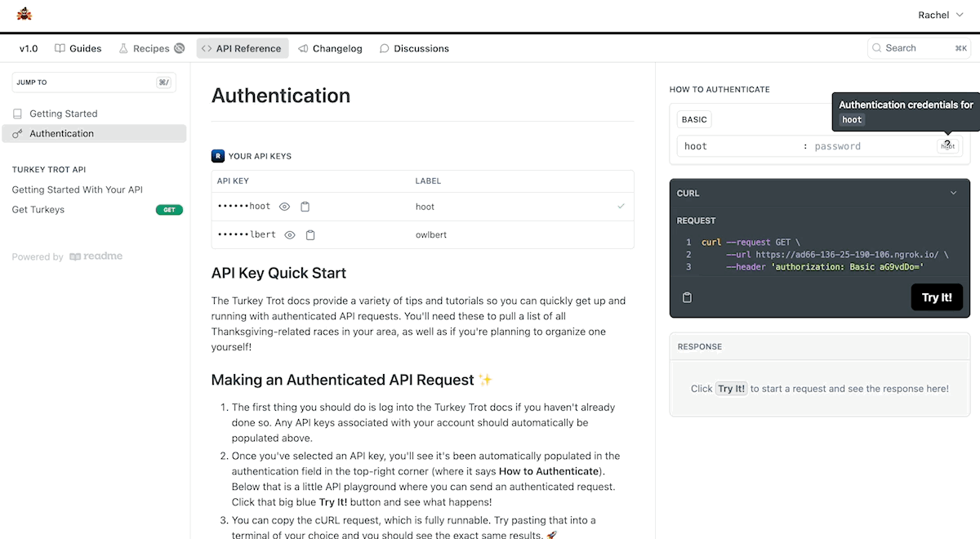Click the Guides book icon
Viewport: 980px width, 539px height.
coord(59,48)
